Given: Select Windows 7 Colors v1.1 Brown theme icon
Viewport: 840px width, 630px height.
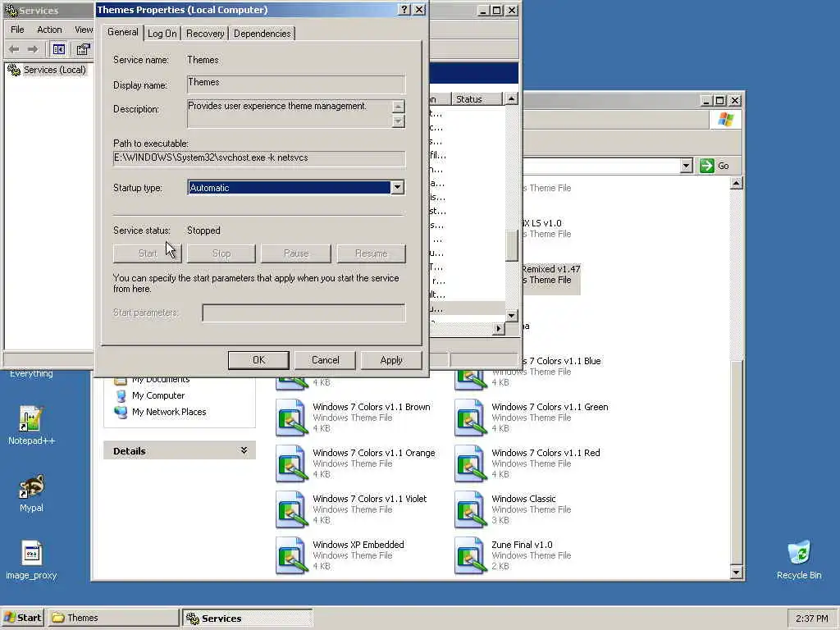Looking at the screenshot, I should [x=291, y=417].
